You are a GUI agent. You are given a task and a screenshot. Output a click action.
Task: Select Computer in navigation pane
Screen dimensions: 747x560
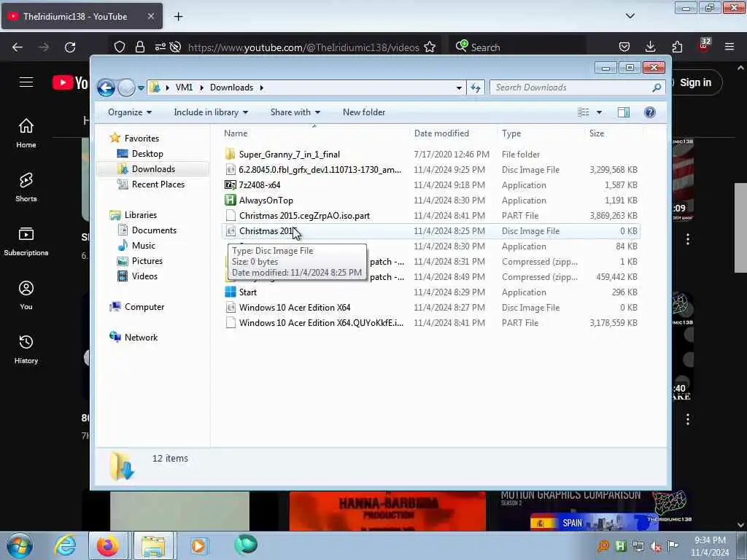click(144, 307)
